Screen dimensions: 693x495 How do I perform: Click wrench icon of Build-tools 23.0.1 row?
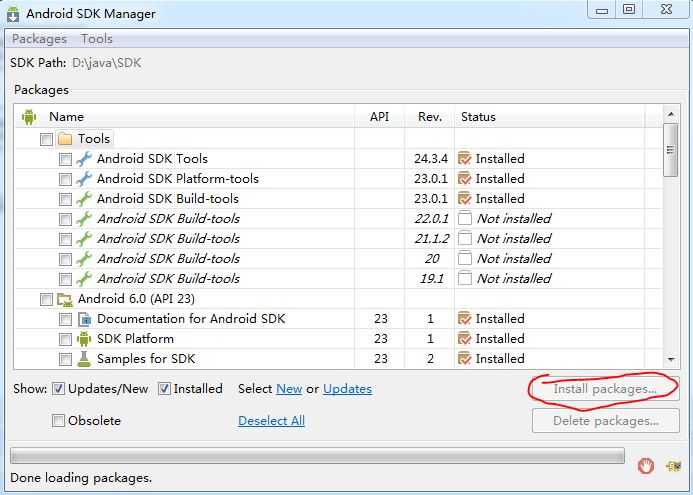click(x=84, y=199)
